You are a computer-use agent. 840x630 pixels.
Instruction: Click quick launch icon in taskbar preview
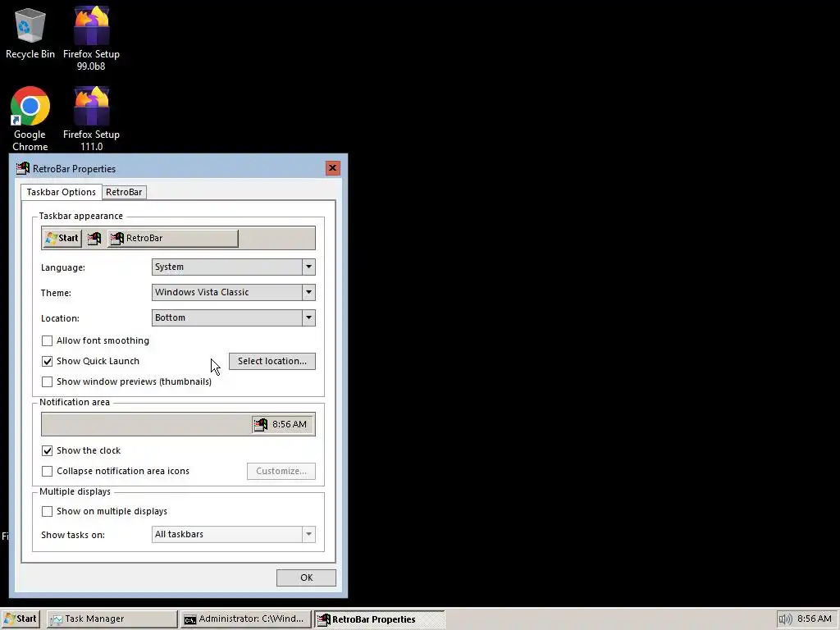pos(94,239)
